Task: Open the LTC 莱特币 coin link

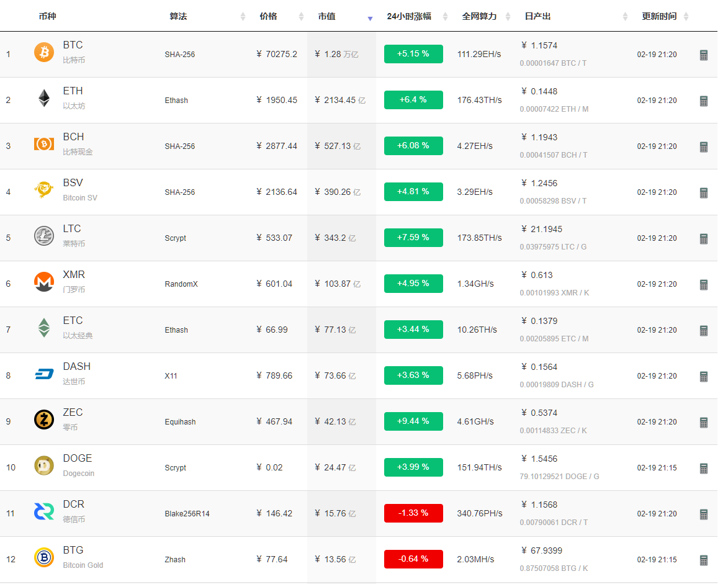Action: pos(74,236)
